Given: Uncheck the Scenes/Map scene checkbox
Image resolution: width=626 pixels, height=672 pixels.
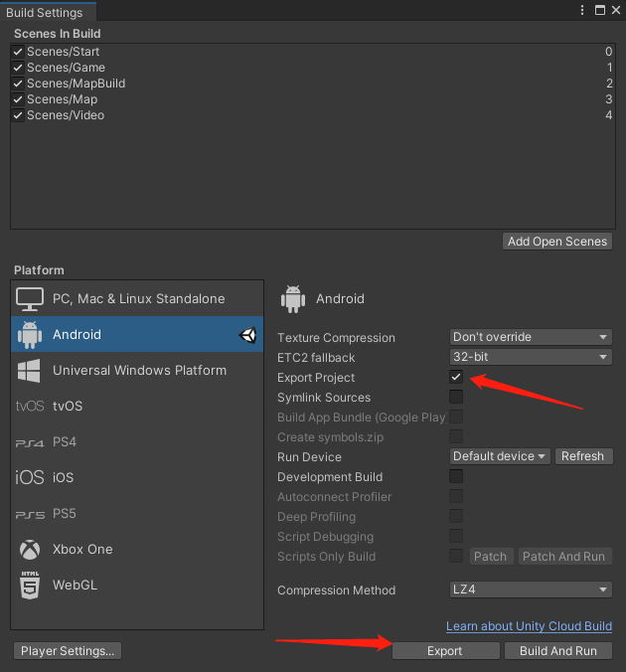Looking at the screenshot, I should [18, 99].
